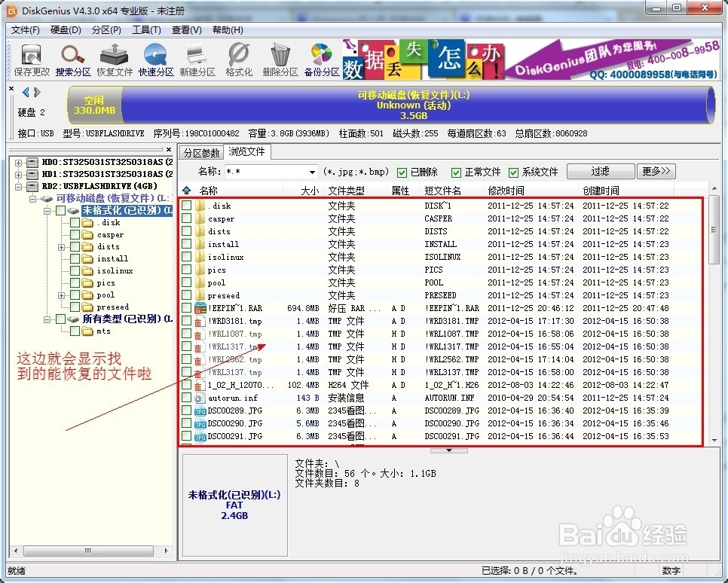
Task: Click the 1_02_H_12070 H264 file icon
Action: [198, 385]
